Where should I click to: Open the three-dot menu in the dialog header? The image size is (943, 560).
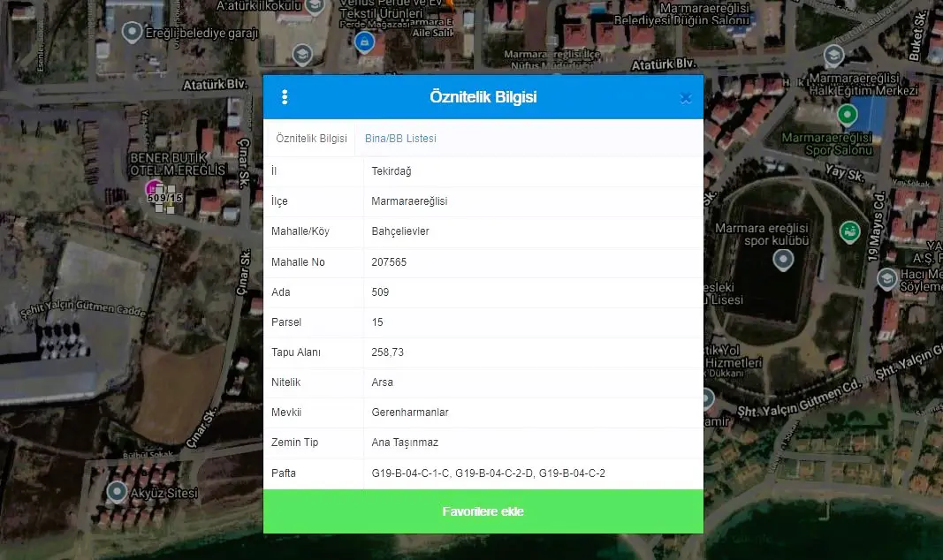pyautogui.click(x=285, y=97)
